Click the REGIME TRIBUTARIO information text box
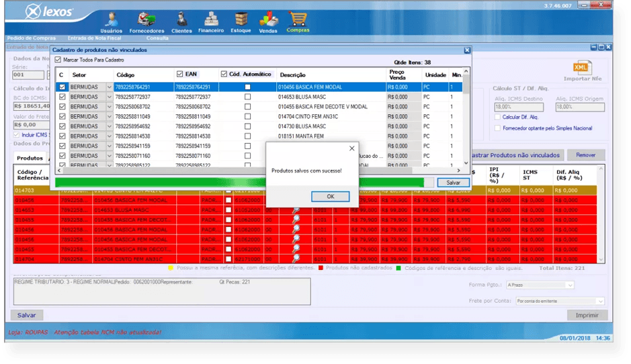Image resolution: width=631 pixels, height=364 pixels. pos(162,291)
